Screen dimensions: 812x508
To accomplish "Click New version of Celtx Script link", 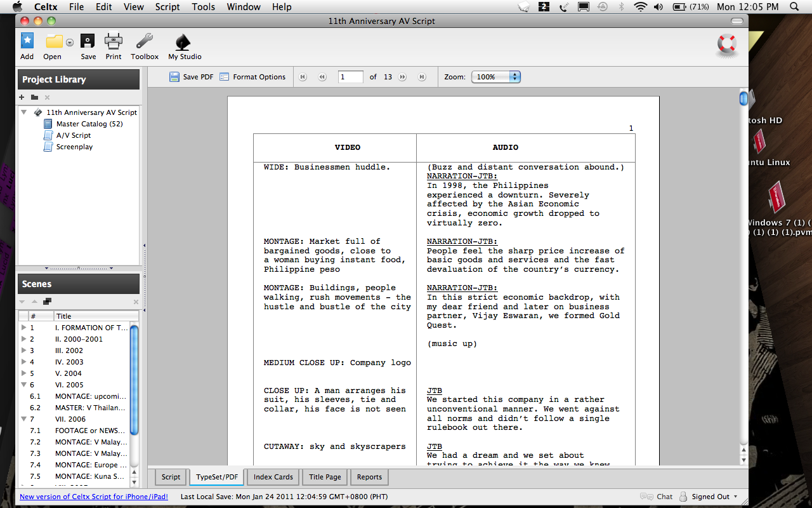I will [94, 497].
